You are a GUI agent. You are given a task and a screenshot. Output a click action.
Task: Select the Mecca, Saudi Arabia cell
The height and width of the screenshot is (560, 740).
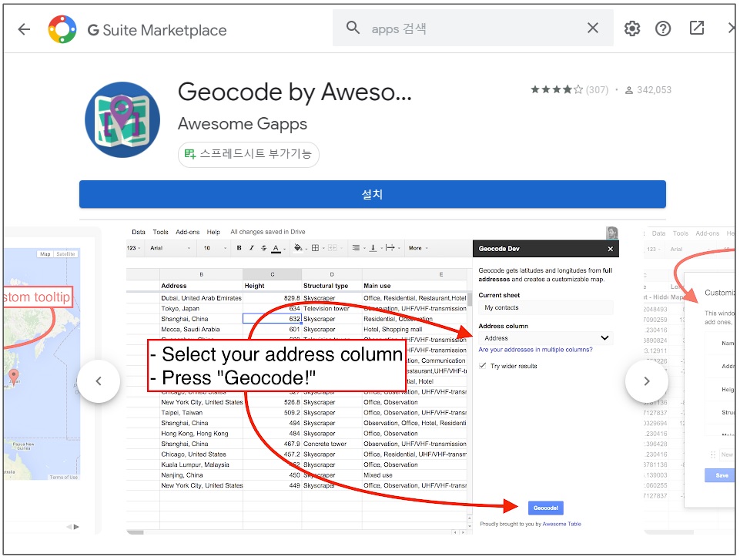(x=202, y=329)
